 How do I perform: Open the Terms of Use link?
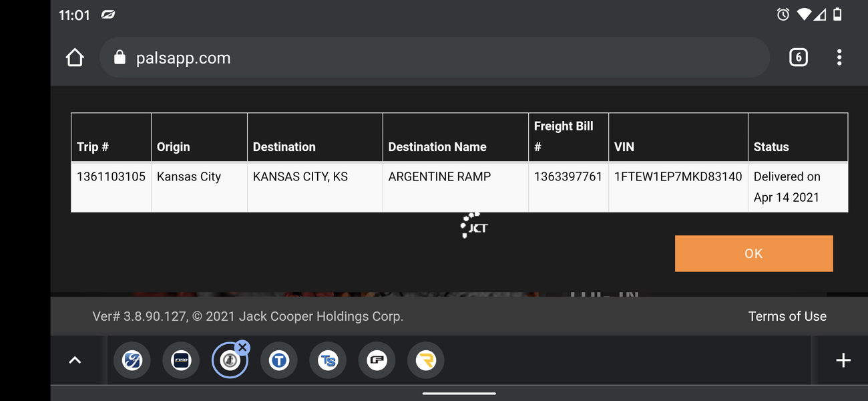(x=787, y=316)
